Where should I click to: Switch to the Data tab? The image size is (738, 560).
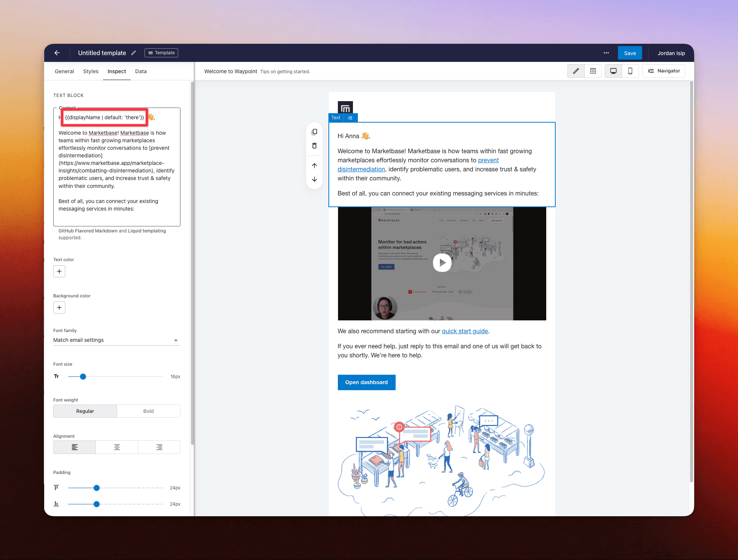[x=141, y=71]
